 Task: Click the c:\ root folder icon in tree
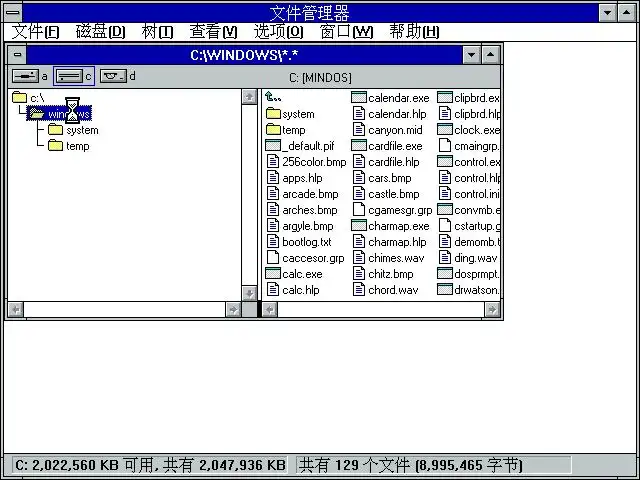pyautogui.click(x=19, y=98)
